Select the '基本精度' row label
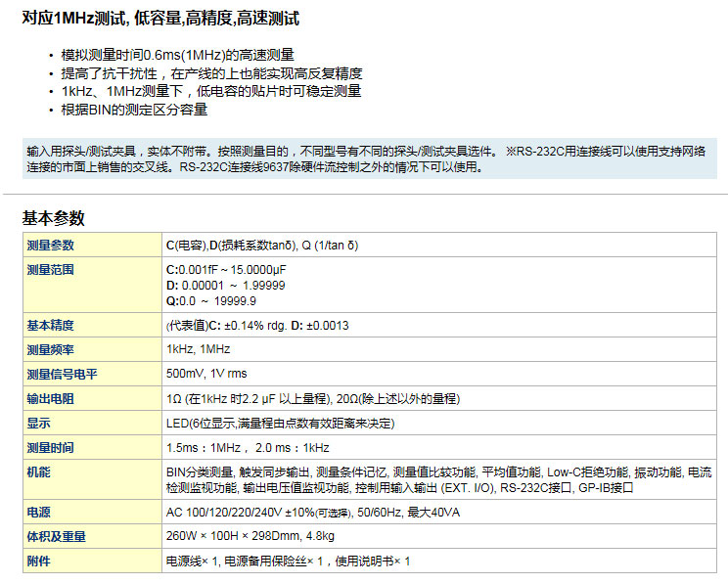Viewport: 728px width, 584px height. point(51,325)
